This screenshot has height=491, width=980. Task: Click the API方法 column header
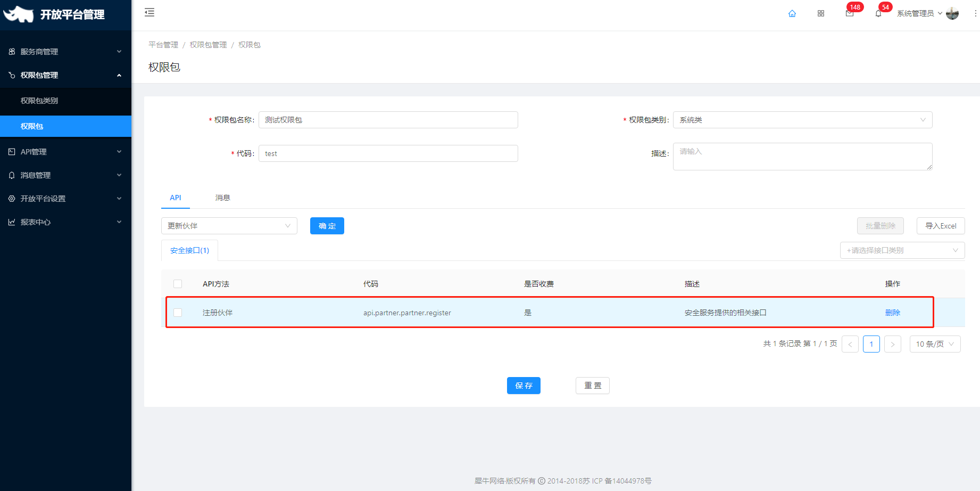[216, 284]
